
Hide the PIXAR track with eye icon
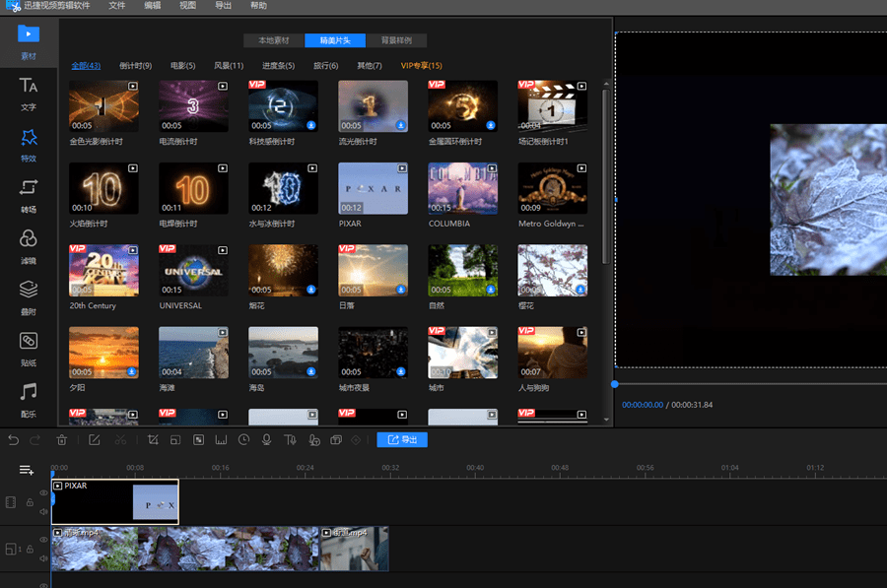coord(43,493)
